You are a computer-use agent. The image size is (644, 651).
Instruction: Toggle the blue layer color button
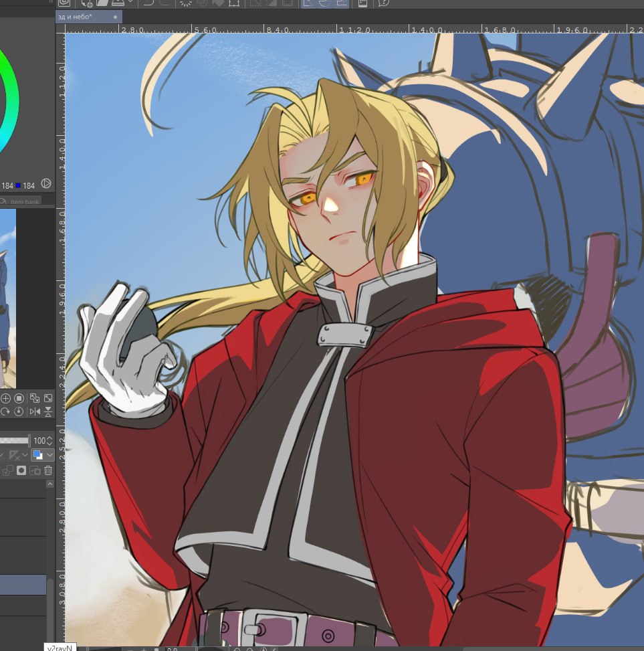(x=37, y=455)
